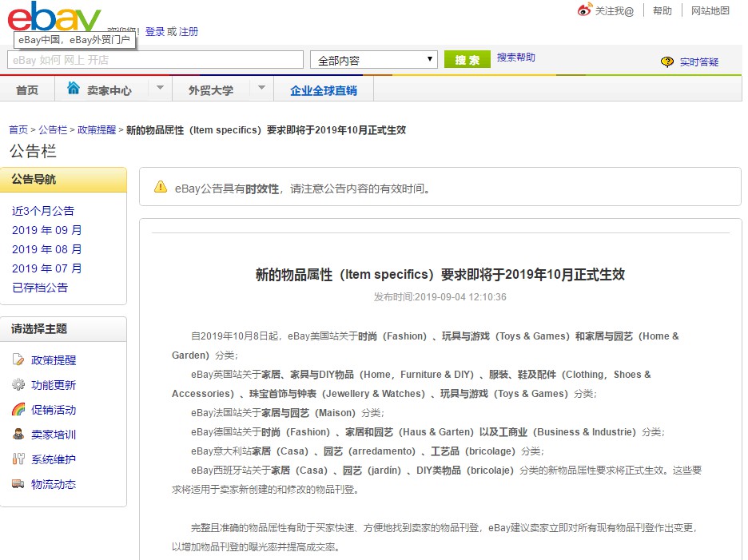Click the tools icon beside 系统维护

click(18, 459)
